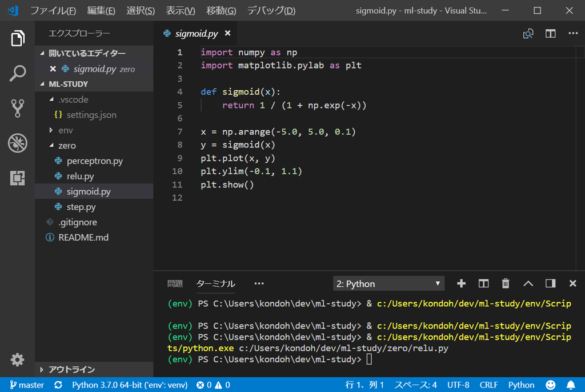Click the VS Code logo icon
Image resolution: width=585 pixels, height=392 pixels.
pos(13,10)
